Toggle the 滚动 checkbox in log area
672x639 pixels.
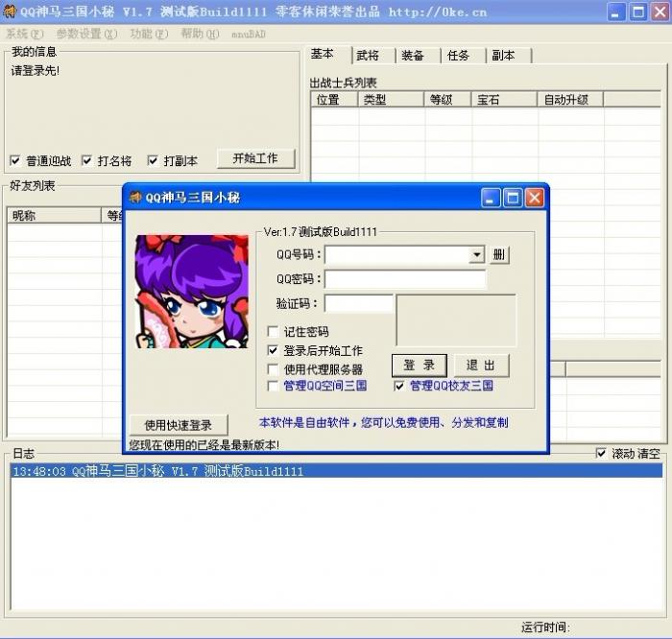601,453
